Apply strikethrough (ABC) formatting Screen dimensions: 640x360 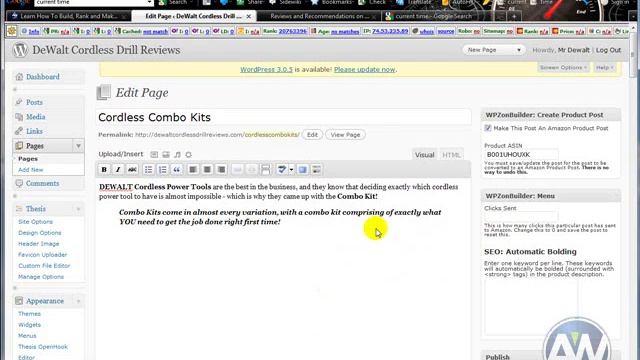click(132, 169)
